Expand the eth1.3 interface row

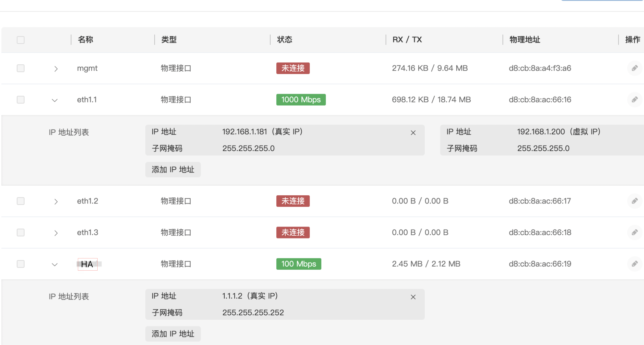56,233
